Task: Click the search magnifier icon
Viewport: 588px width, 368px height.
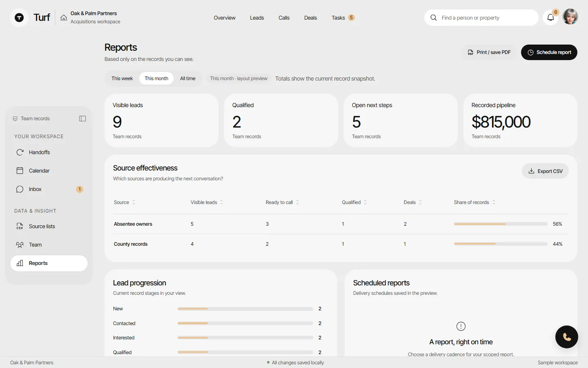Action: coord(434,18)
